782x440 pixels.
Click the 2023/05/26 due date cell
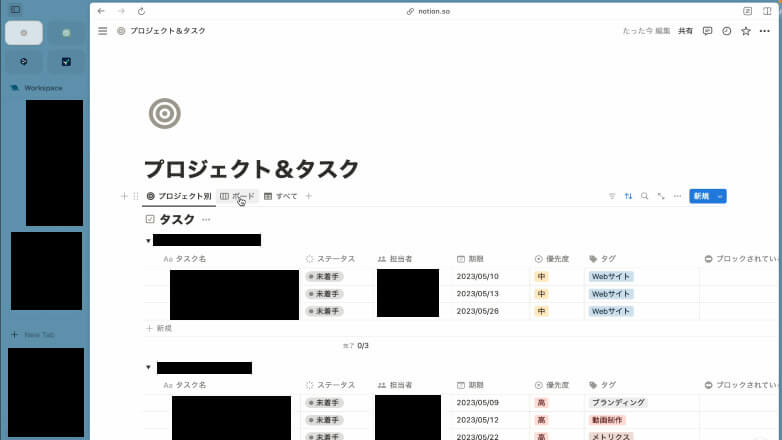coord(477,311)
